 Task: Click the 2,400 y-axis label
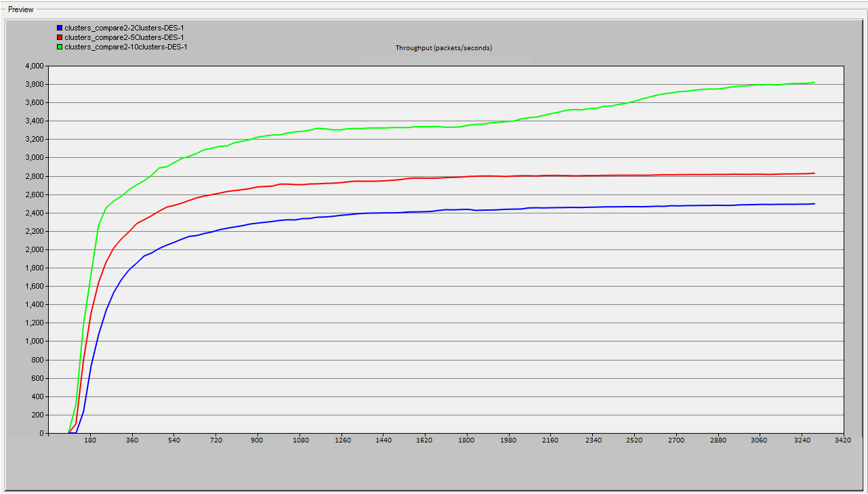coord(34,213)
